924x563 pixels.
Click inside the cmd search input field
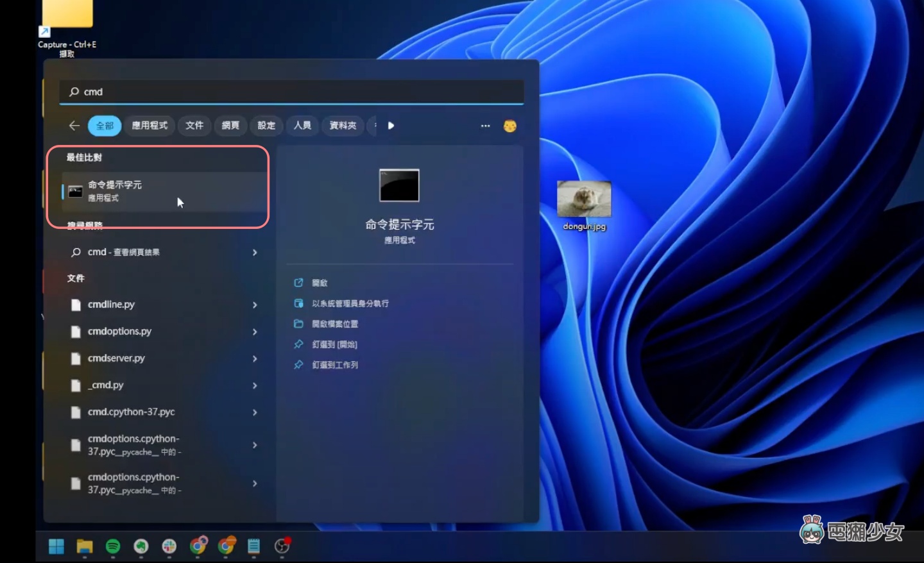(292, 92)
